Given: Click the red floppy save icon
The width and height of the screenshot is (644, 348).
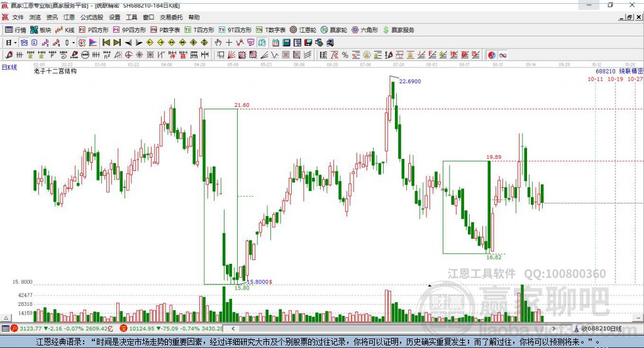Looking at the screenshot, I should tap(308, 43).
